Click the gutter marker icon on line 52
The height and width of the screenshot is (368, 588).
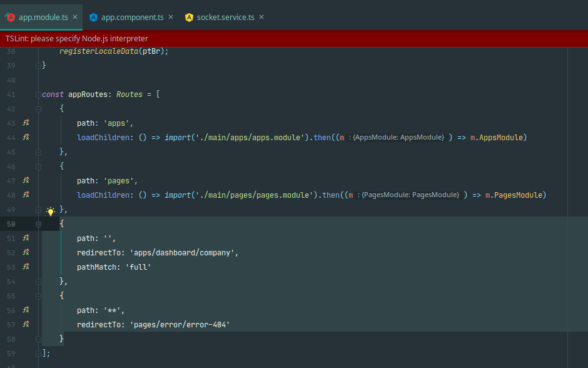pos(26,252)
